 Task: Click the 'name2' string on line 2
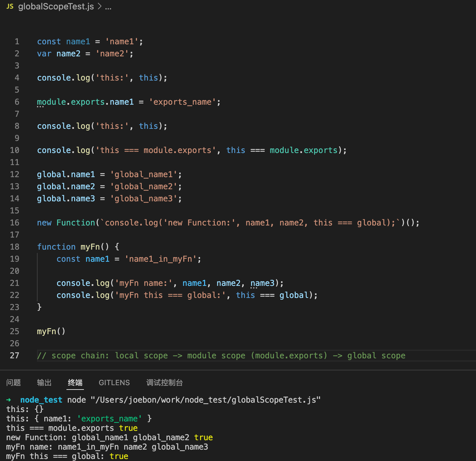(112, 54)
